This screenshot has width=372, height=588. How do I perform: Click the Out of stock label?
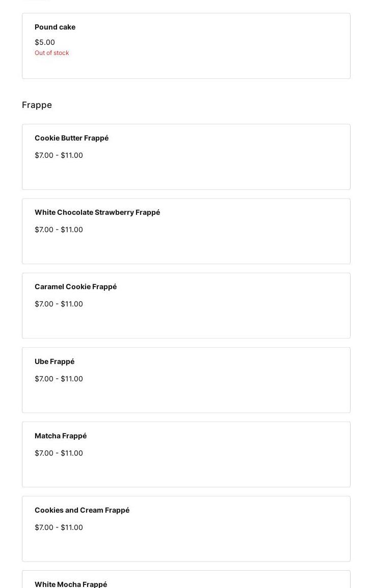51,53
